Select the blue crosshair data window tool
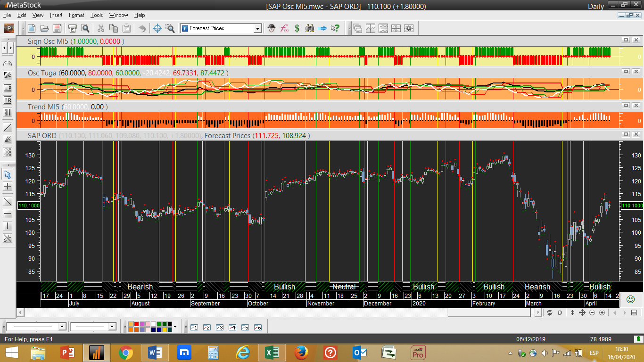The width and height of the screenshot is (644, 362). (157, 28)
